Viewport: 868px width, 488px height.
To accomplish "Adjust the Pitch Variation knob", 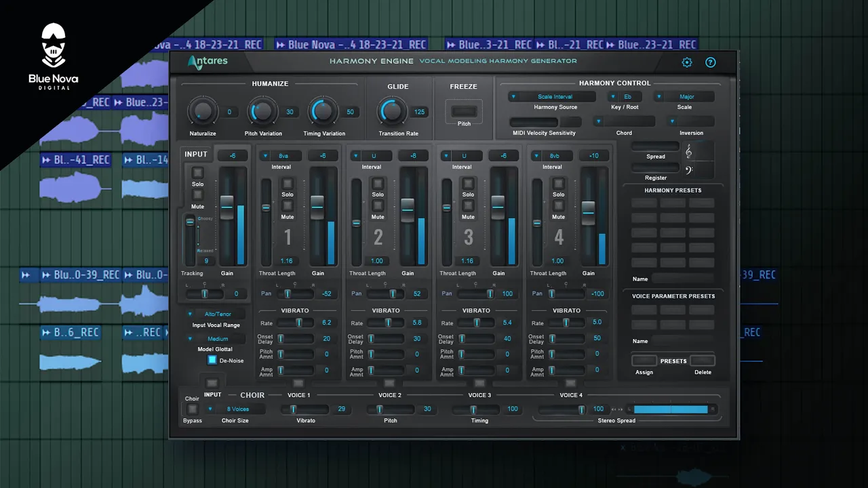I will (x=262, y=111).
